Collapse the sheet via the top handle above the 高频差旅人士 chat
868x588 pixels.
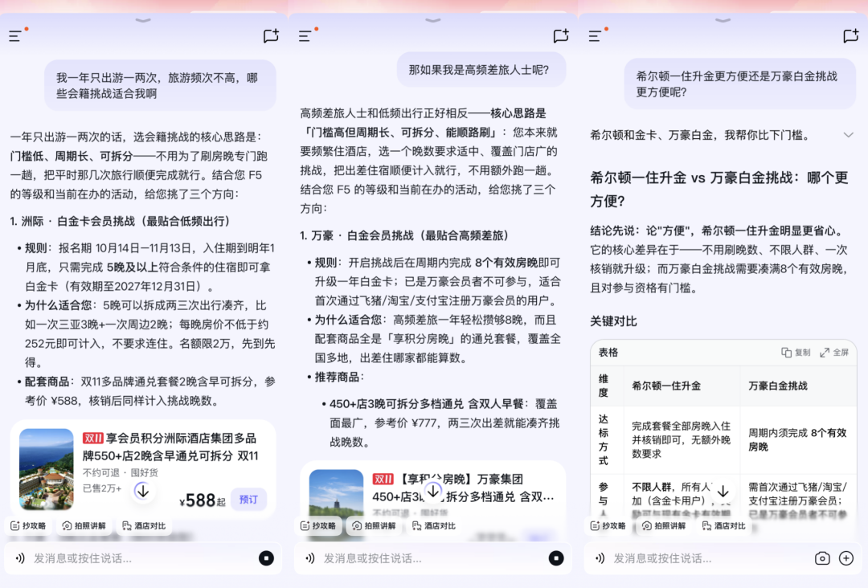click(x=433, y=20)
